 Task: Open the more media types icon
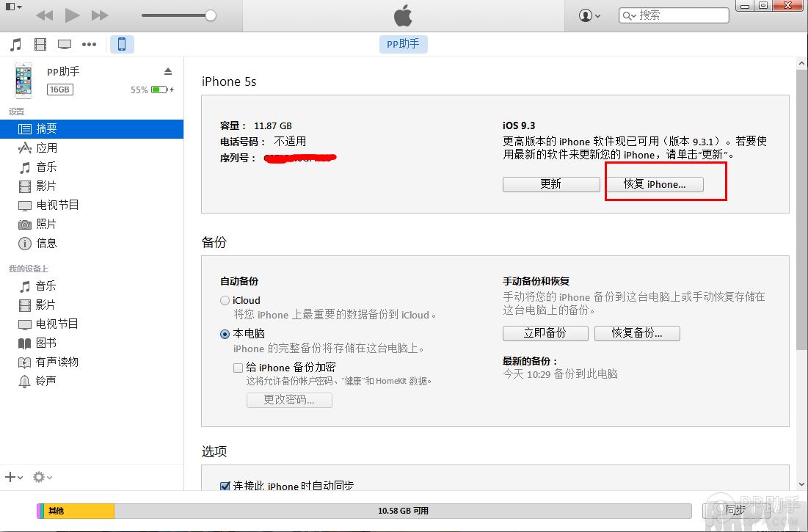(x=89, y=44)
